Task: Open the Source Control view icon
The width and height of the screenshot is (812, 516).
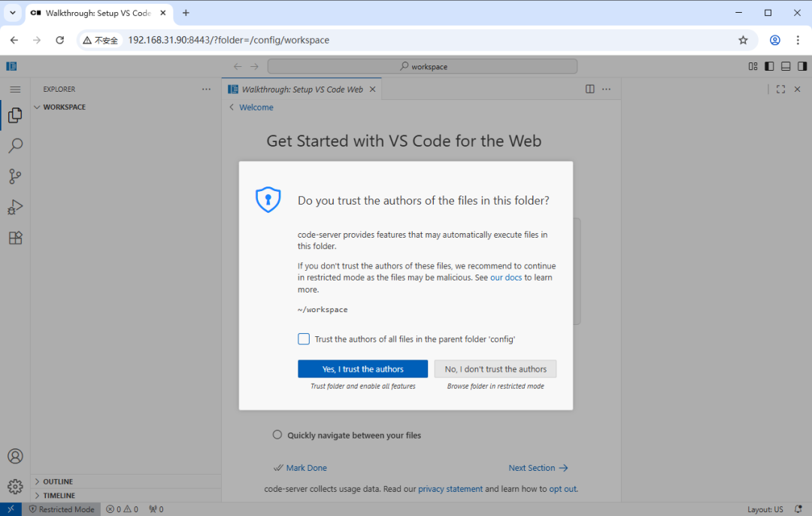Action: [x=15, y=177]
